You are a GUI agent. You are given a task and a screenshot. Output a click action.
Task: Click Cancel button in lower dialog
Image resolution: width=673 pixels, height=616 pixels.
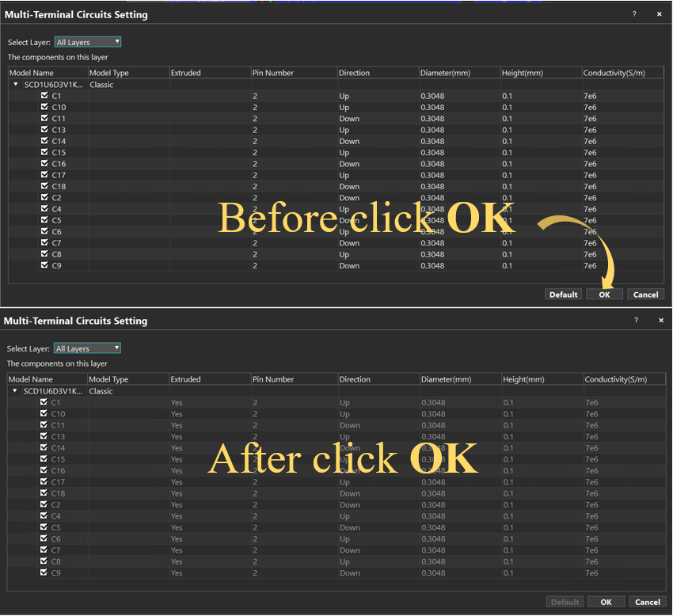(647, 602)
